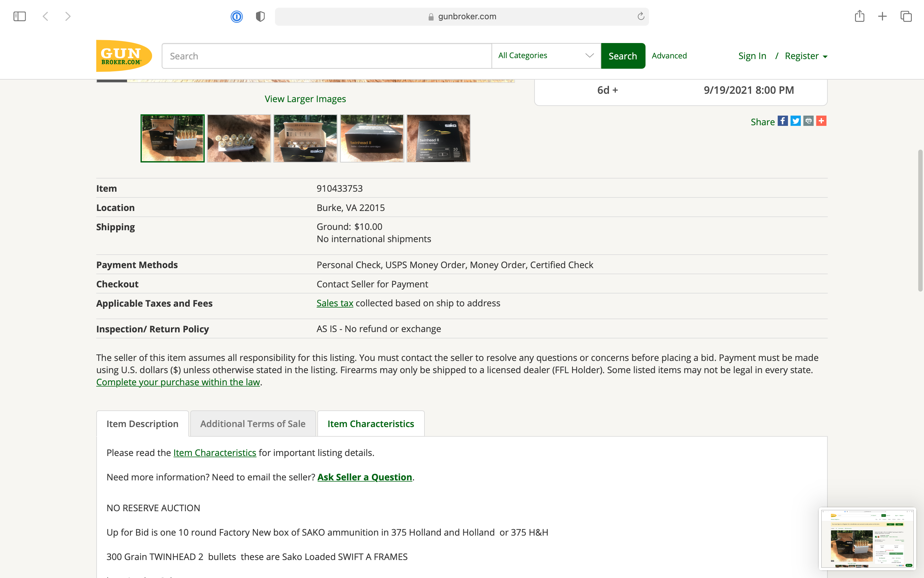
Task: Open the All Categories dropdown
Action: [x=546, y=56]
